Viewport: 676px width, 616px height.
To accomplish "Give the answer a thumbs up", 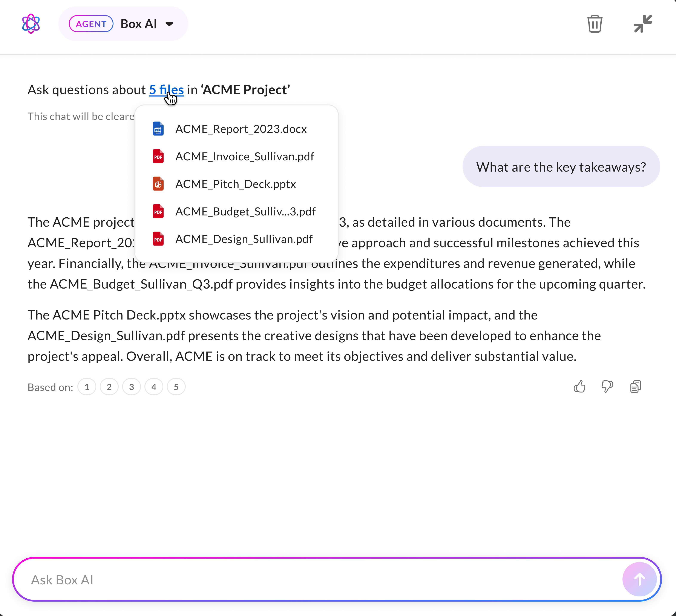I will [579, 387].
